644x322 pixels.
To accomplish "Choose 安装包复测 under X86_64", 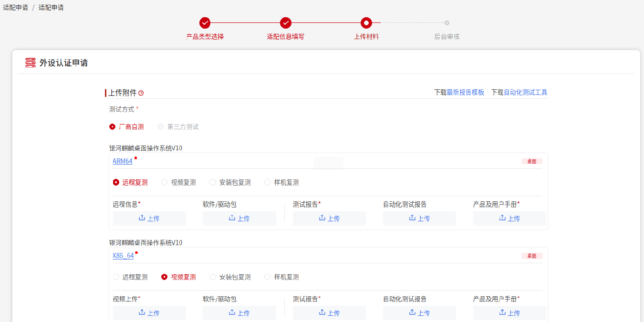I will pos(213,277).
